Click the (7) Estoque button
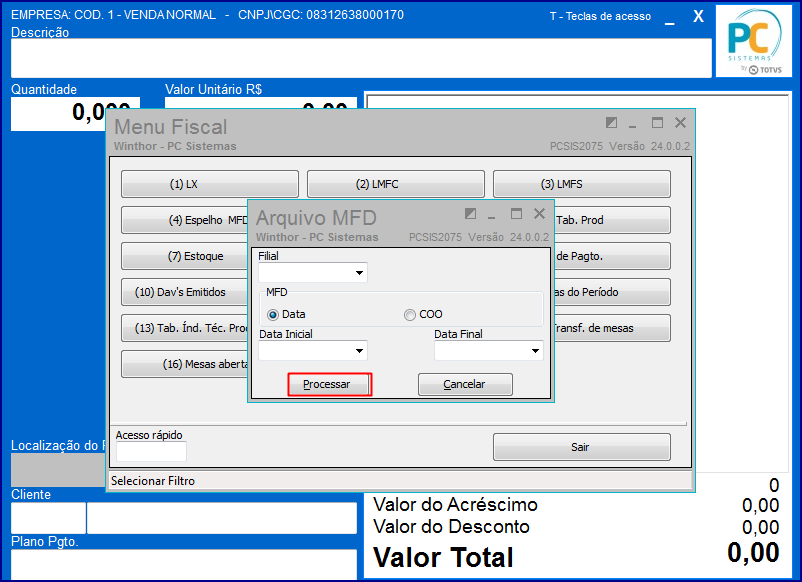Screen dimensions: 802x582 point(185,256)
